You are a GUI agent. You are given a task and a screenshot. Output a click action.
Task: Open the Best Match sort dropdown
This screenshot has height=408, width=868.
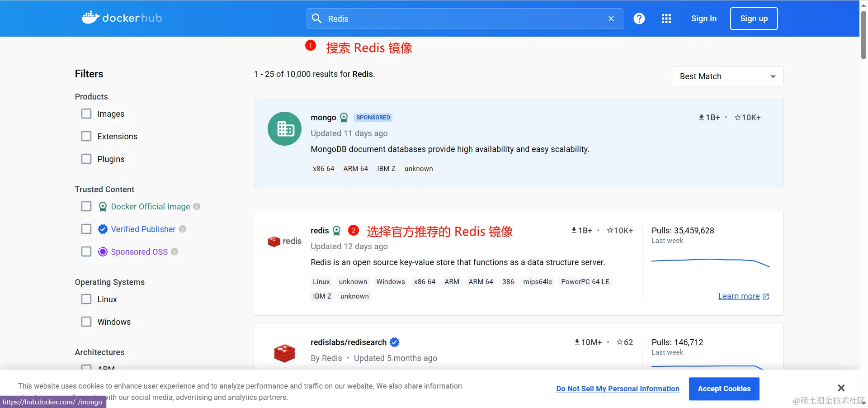[x=727, y=76]
